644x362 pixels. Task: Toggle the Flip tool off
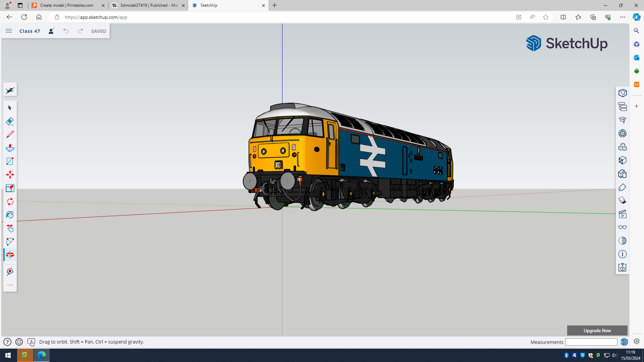click(10, 255)
